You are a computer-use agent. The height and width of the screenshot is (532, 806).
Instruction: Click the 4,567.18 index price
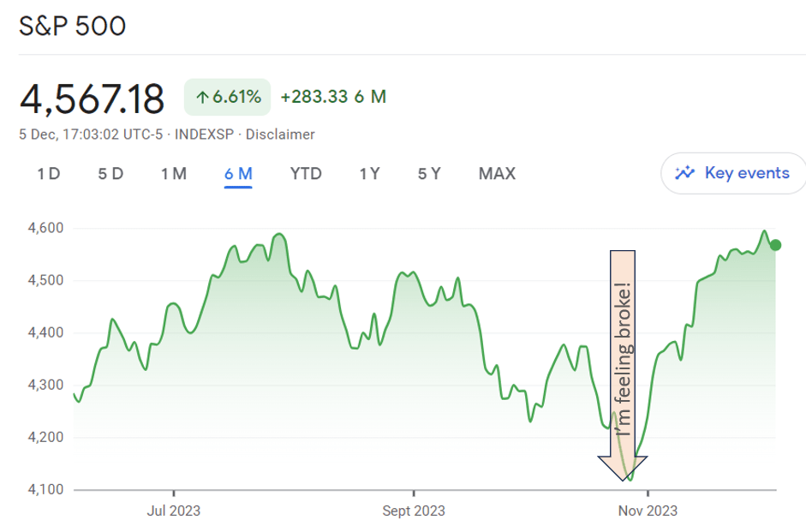tap(93, 99)
